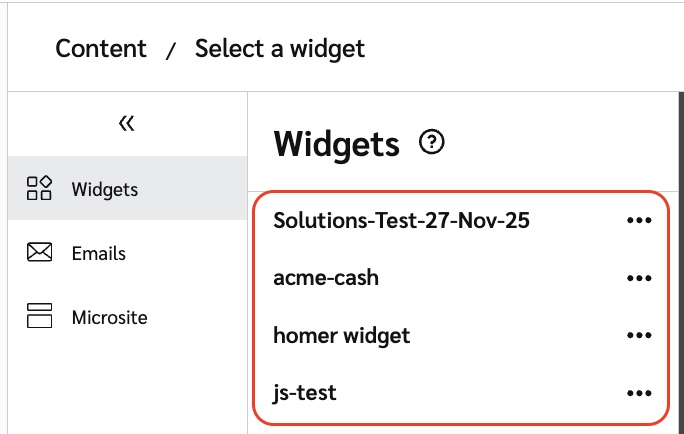The width and height of the screenshot is (684, 434).
Task: Click the Widgets page heading
Action: coord(336,144)
